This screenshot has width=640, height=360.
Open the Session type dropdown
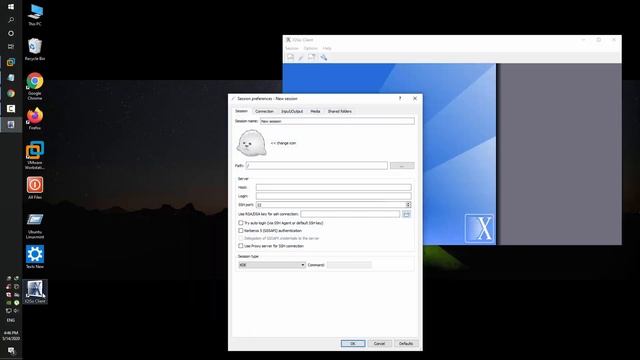tap(272, 265)
